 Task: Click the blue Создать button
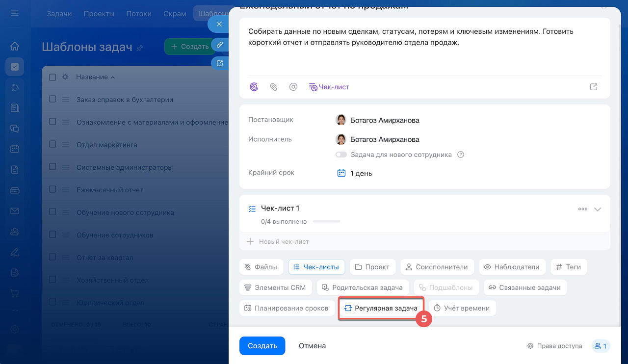point(262,346)
